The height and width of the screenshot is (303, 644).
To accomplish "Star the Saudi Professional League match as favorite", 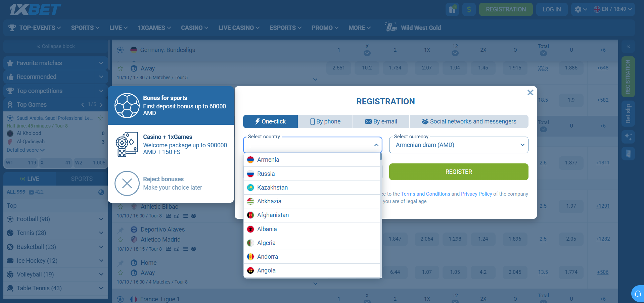I will (x=100, y=118).
